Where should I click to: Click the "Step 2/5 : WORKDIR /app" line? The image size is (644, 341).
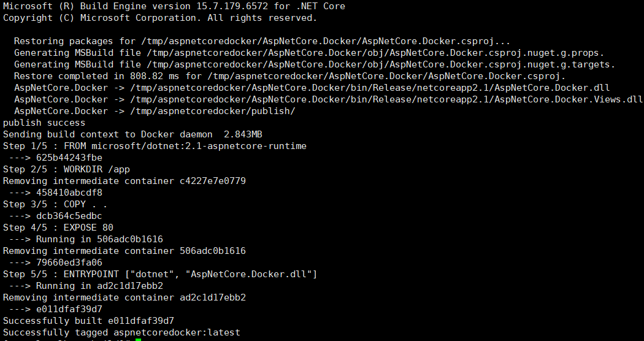click(66, 169)
